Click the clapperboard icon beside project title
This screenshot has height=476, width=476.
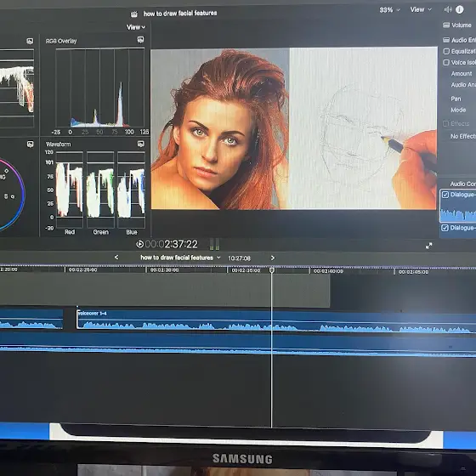point(134,14)
